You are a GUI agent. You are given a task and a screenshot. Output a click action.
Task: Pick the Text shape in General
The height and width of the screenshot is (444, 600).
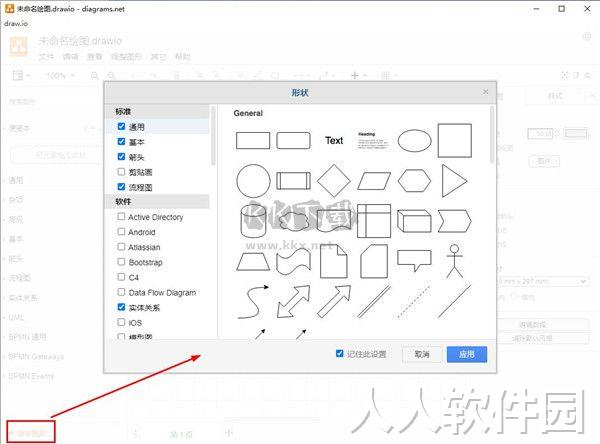coord(334,140)
